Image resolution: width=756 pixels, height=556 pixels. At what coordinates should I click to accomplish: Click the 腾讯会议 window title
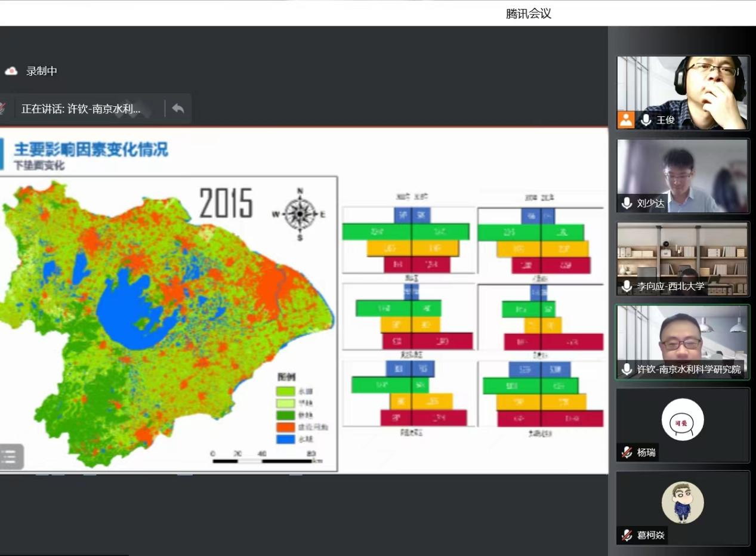point(528,14)
